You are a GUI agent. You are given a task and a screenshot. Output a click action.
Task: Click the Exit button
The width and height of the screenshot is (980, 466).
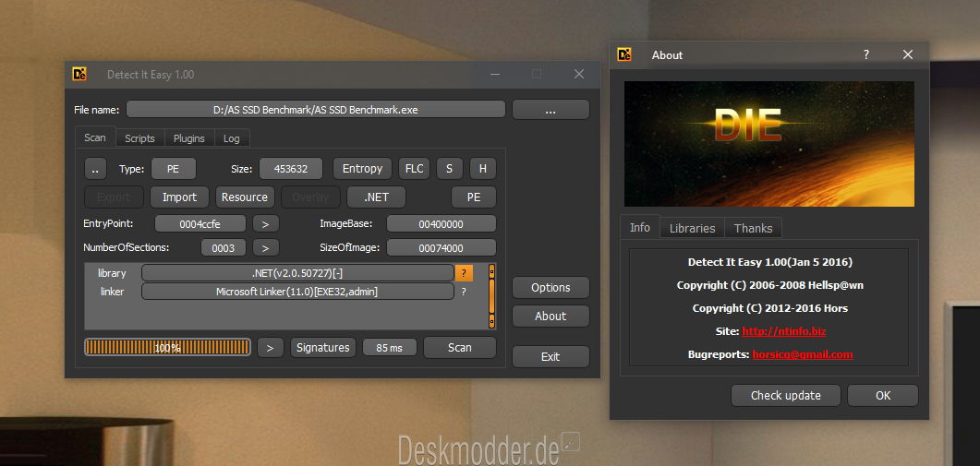pyautogui.click(x=550, y=357)
